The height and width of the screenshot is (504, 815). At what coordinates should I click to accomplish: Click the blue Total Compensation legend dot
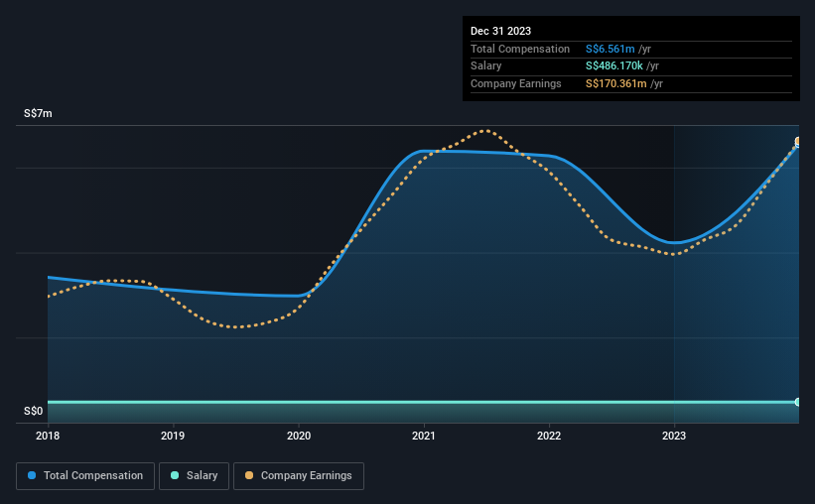point(32,475)
